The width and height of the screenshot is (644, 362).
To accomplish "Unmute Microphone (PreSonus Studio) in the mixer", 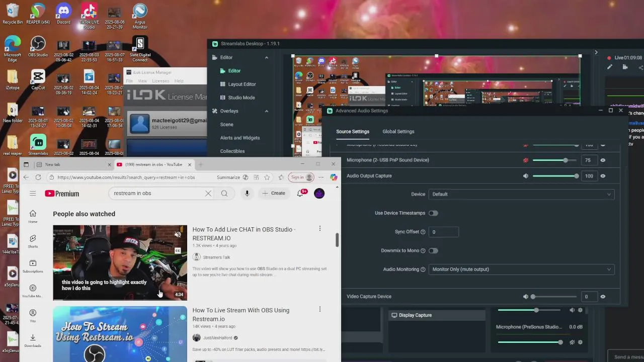I will click(572, 342).
